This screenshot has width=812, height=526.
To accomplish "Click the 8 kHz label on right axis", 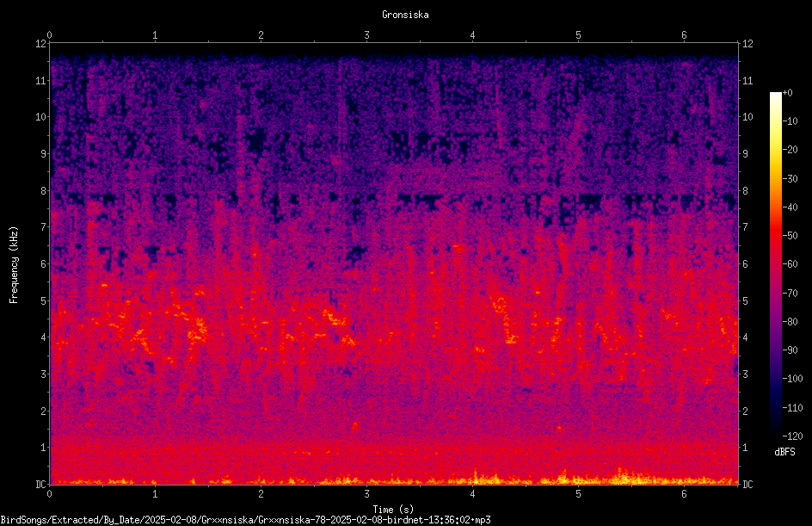I will (x=745, y=191).
